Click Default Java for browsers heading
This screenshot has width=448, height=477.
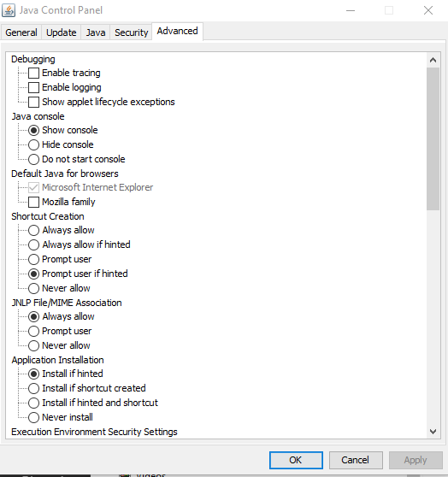coord(65,174)
